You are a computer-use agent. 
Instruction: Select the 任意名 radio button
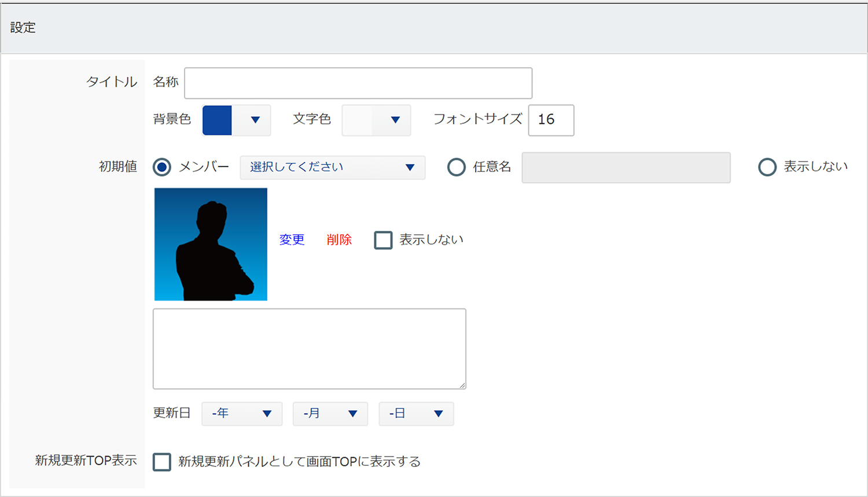[x=457, y=167]
